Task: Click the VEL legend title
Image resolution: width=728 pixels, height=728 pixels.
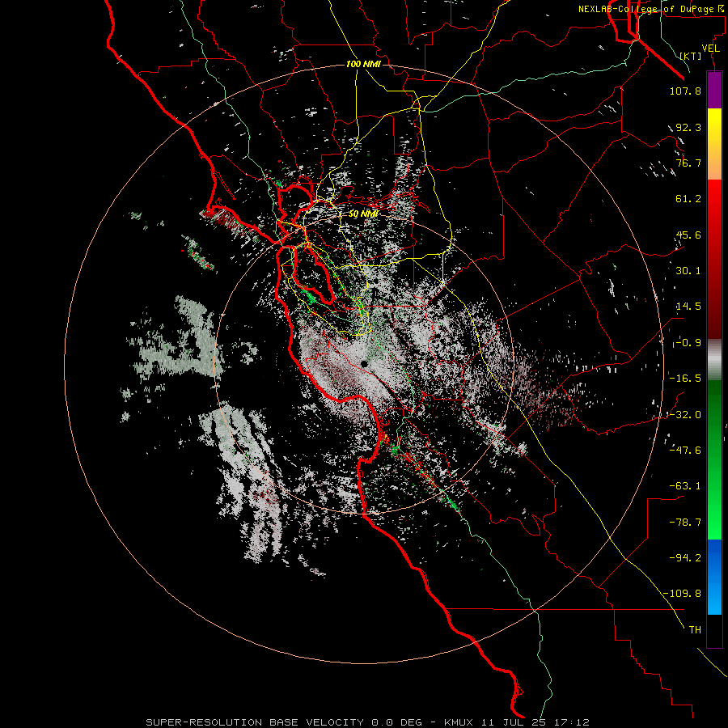Action: 710,49
